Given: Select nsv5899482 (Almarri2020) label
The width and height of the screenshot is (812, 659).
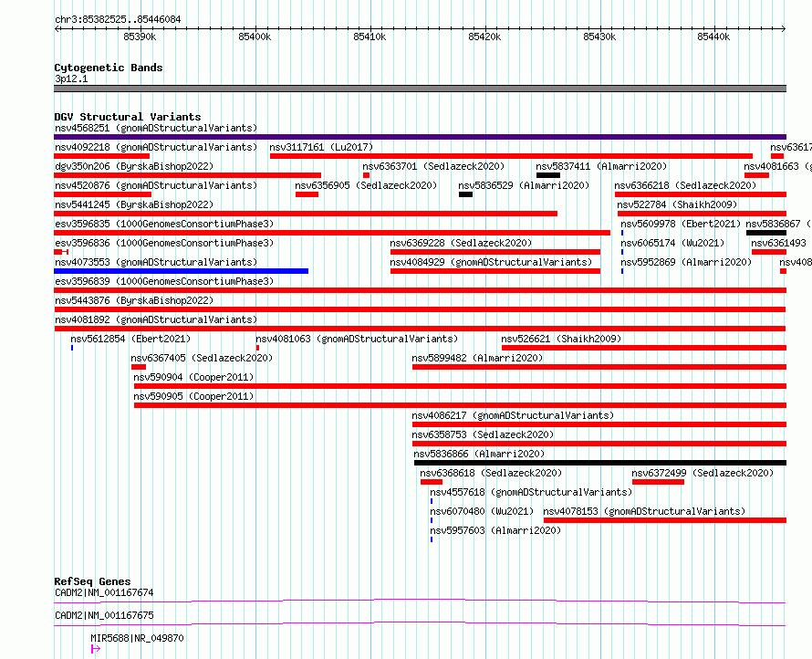Looking at the screenshot, I should pos(477,358).
